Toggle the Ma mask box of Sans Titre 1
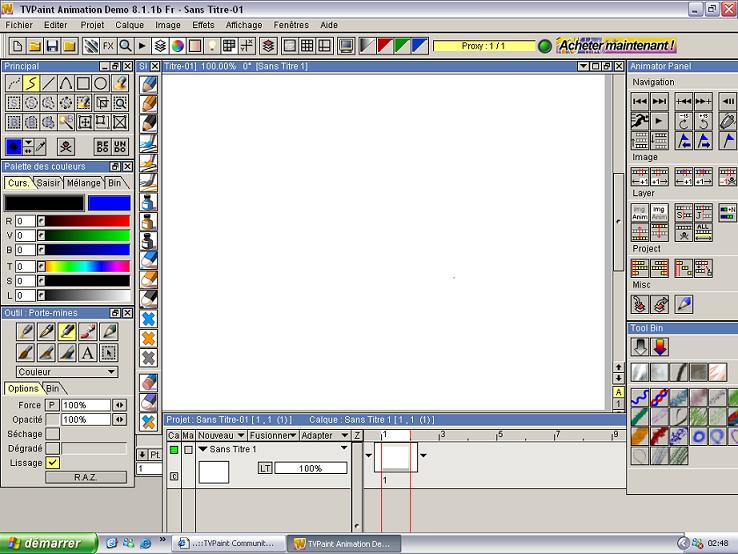The image size is (738, 554). 188,450
